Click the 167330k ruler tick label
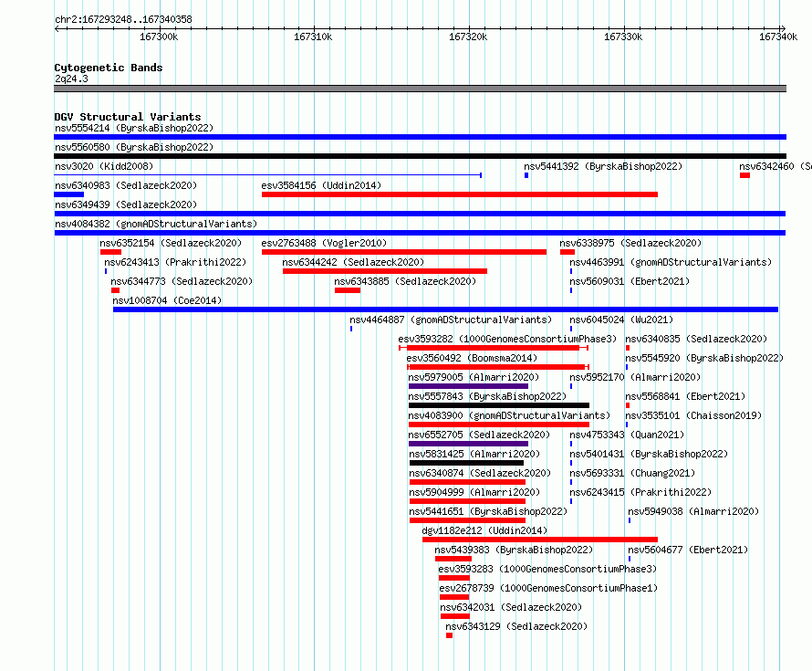This screenshot has height=671, width=812. [x=623, y=37]
